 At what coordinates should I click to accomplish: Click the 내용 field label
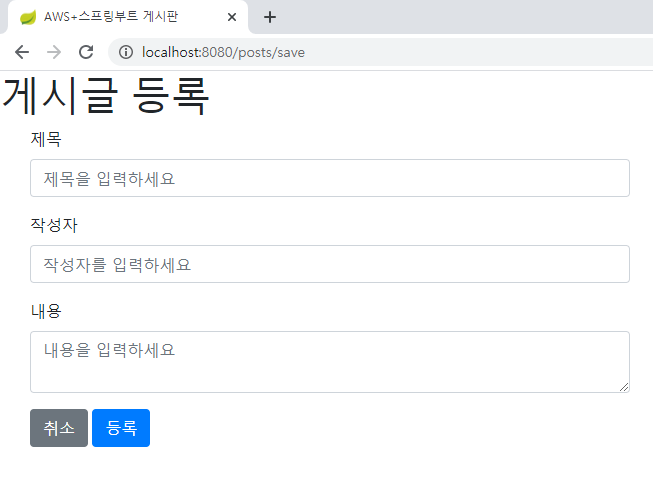[46, 311]
